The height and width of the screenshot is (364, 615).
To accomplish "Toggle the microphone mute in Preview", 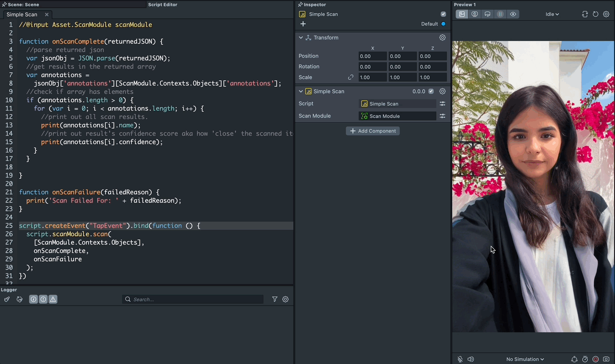I will pos(460,359).
